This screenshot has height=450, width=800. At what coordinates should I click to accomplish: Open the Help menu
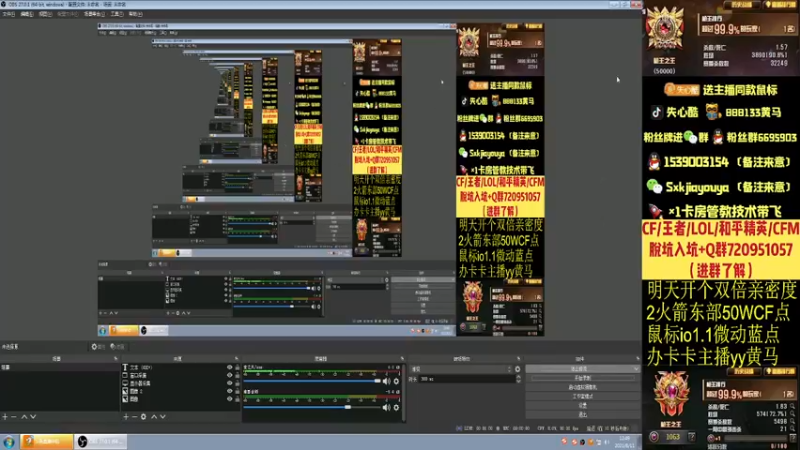click(135, 14)
